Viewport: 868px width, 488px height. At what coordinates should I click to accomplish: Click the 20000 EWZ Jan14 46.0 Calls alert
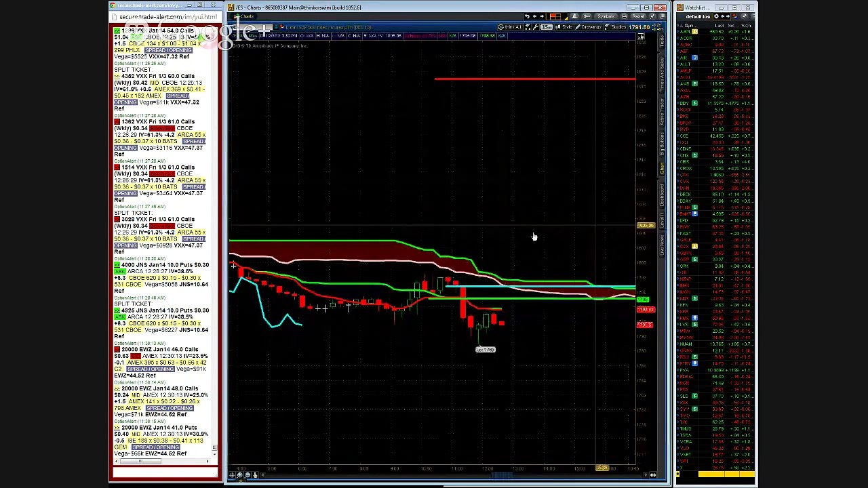pos(160,362)
